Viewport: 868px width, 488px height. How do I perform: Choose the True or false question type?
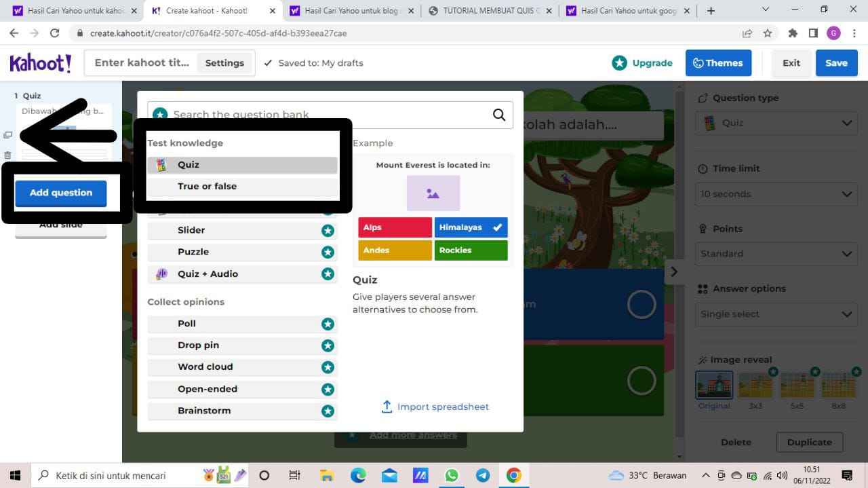tap(242, 187)
